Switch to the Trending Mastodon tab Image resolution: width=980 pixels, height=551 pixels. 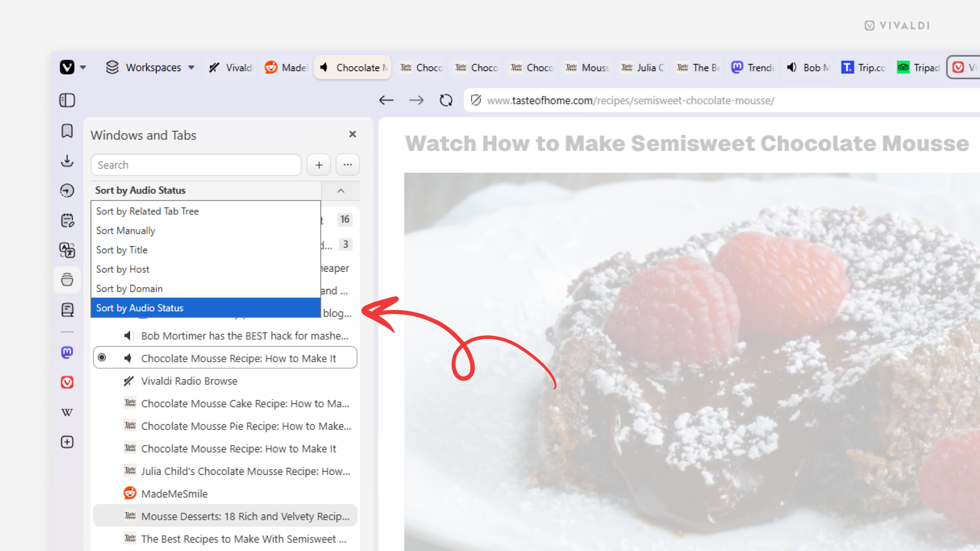coord(753,67)
